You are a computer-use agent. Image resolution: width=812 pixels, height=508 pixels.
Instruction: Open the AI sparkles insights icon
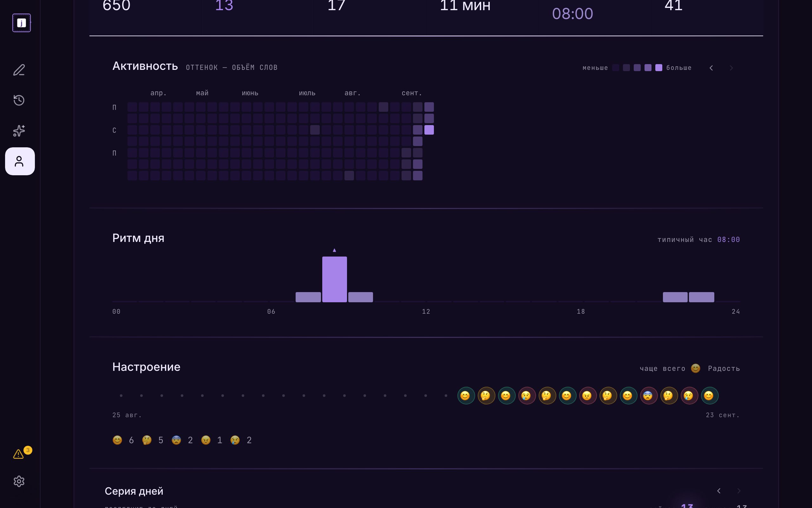pyautogui.click(x=19, y=131)
